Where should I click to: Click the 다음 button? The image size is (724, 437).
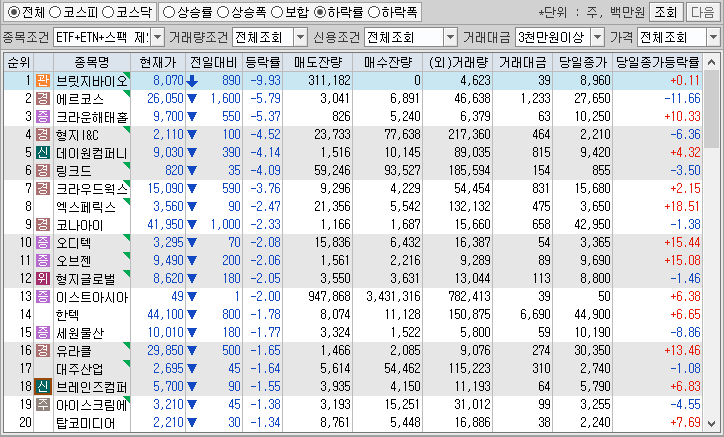[x=703, y=12]
